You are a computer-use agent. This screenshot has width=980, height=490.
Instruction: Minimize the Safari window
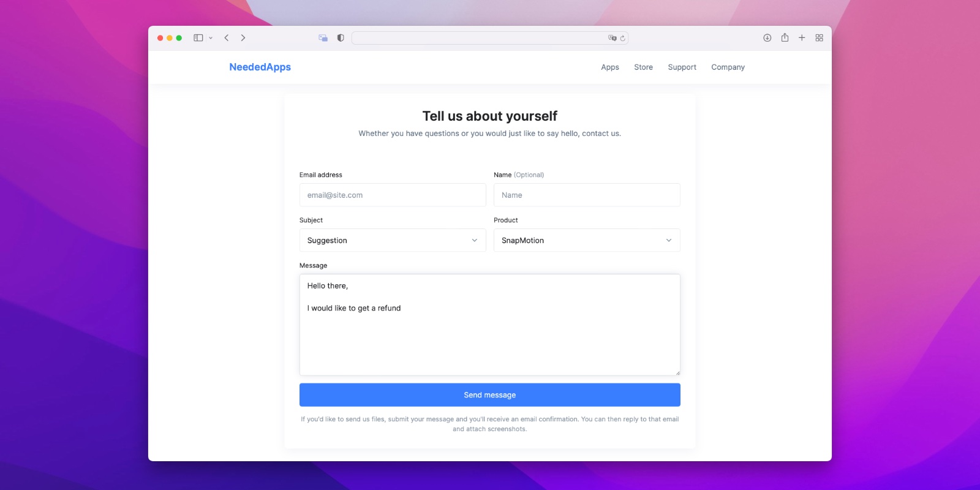point(170,38)
